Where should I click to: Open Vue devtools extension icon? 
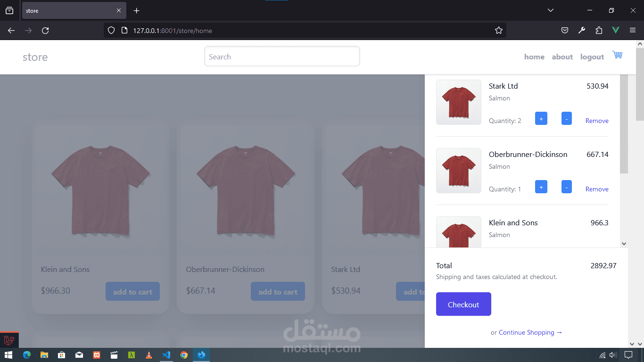[616, 31]
